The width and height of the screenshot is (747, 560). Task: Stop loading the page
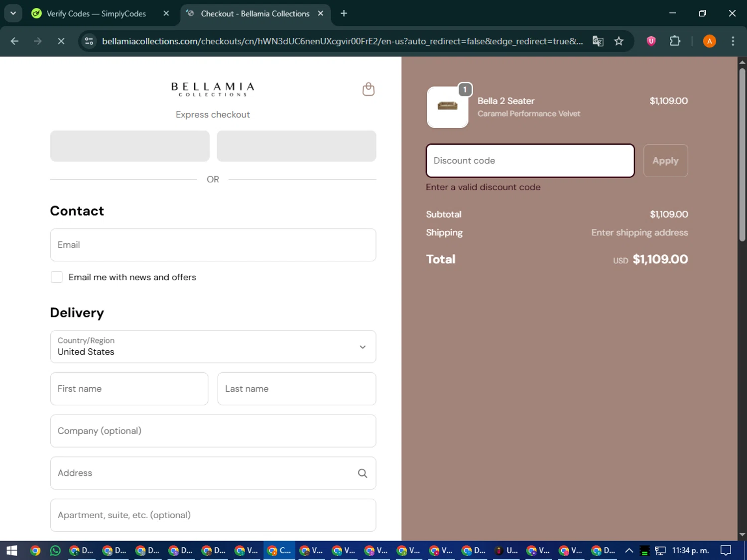click(x=61, y=41)
